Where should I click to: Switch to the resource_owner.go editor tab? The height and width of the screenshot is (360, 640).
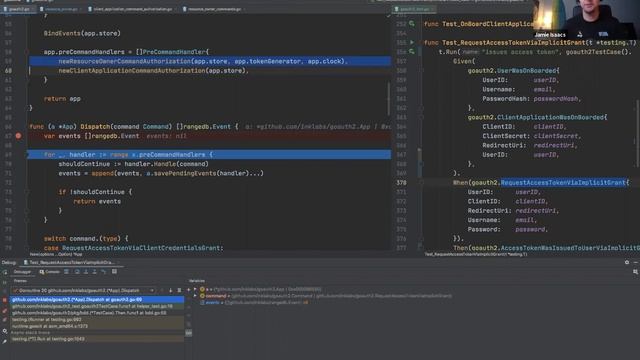point(61,9)
